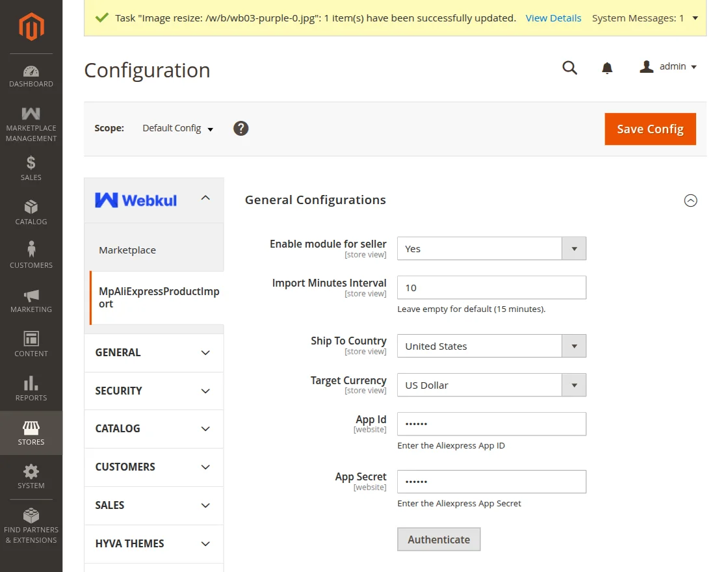The width and height of the screenshot is (728, 572).
Task: Open the Marketing sidebar icon
Action: click(x=31, y=298)
